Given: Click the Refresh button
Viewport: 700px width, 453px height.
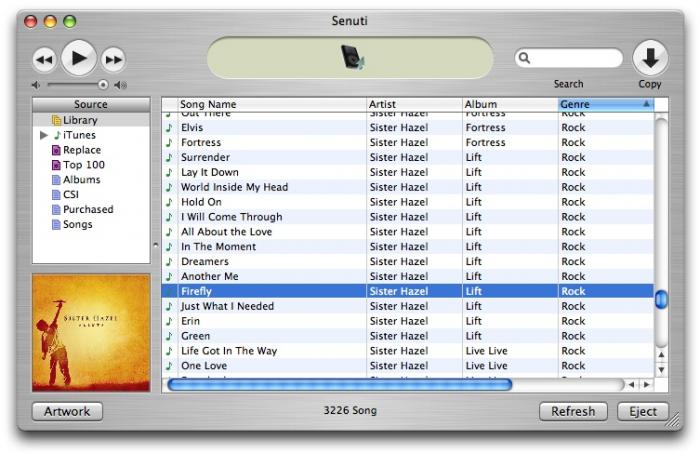Looking at the screenshot, I should pos(573,411).
